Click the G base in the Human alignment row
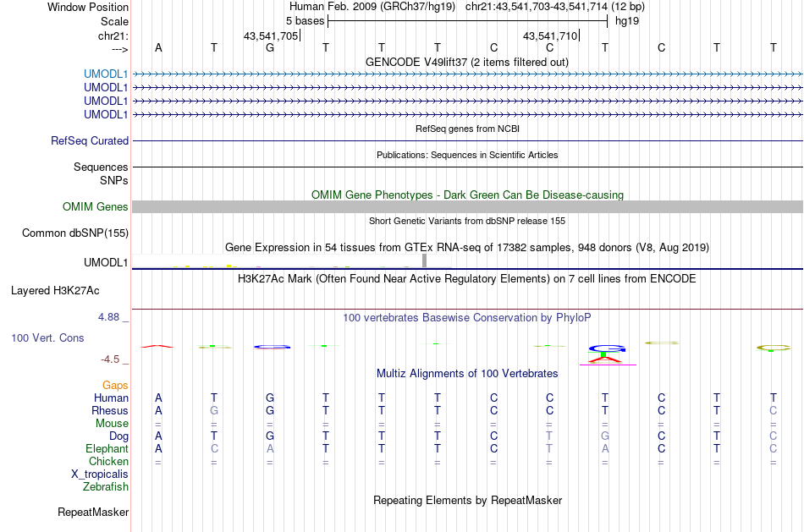This screenshot has height=532, width=804. click(x=270, y=398)
